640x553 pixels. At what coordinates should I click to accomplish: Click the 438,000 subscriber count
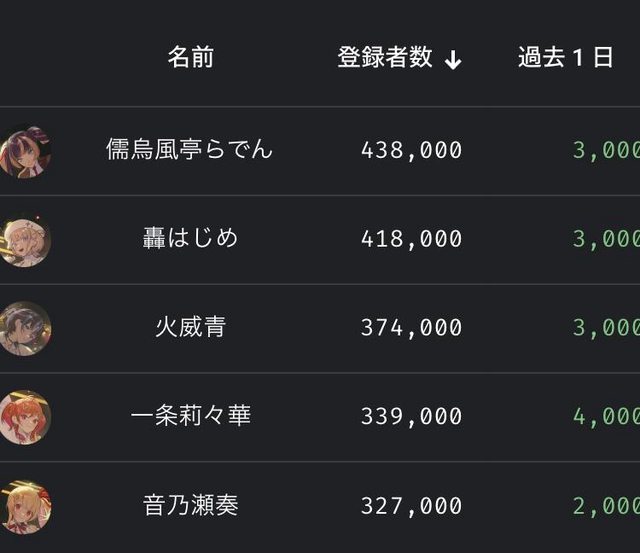coord(411,150)
